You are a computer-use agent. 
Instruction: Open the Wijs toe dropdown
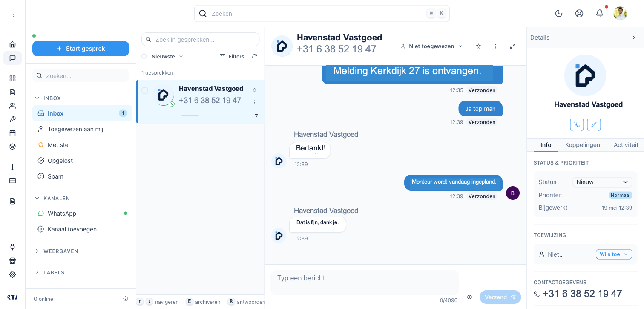tap(614, 254)
